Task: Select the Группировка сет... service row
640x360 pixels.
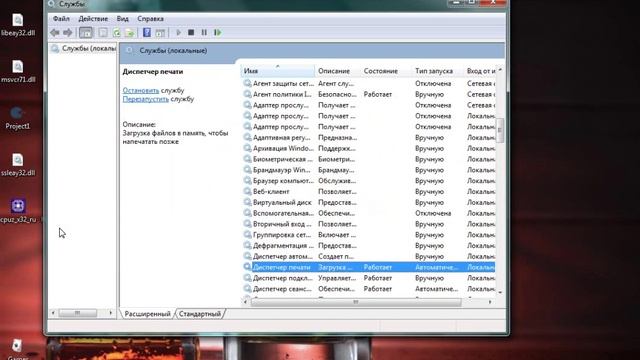Action: click(x=368, y=235)
